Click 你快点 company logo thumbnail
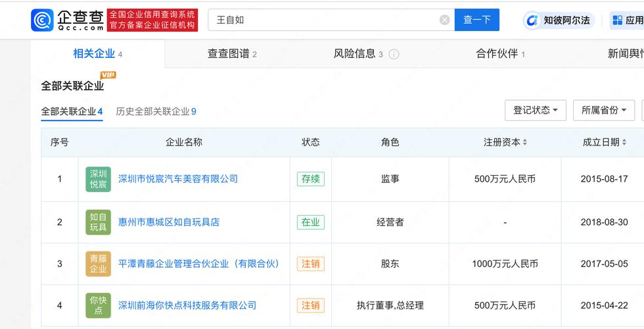The height and width of the screenshot is (329, 644). click(x=98, y=305)
